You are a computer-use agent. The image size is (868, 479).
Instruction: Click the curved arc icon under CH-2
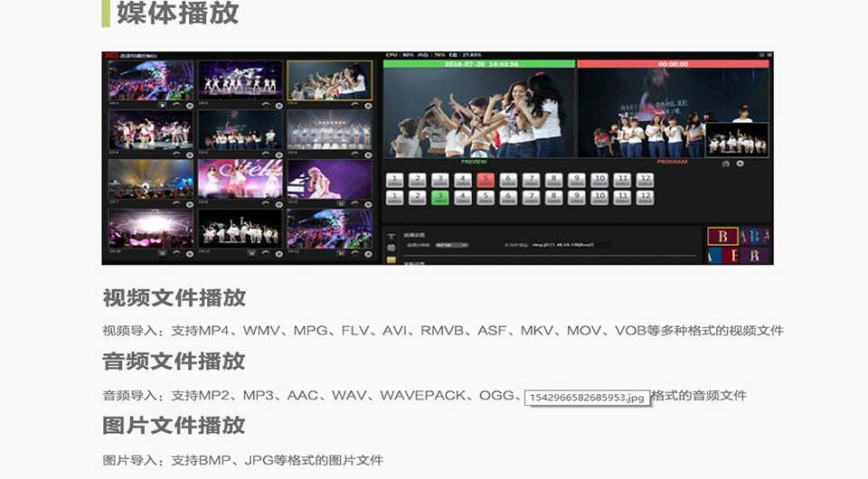point(265,105)
